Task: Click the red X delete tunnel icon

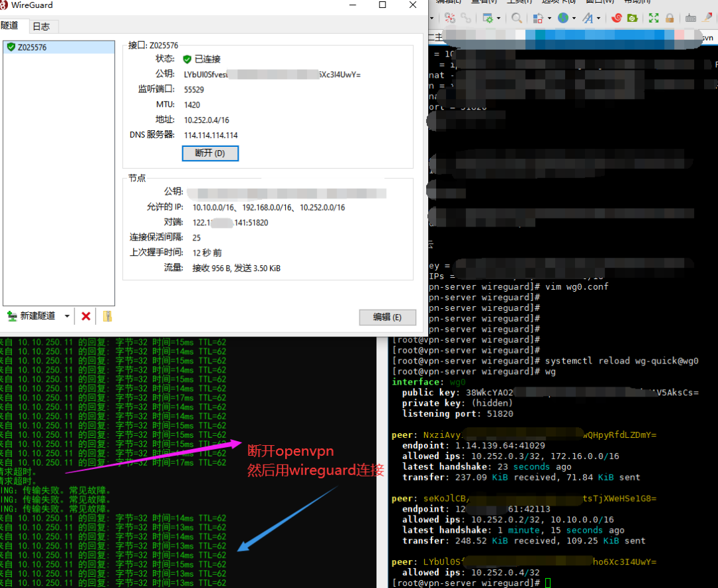Action: (x=86, y=316)
